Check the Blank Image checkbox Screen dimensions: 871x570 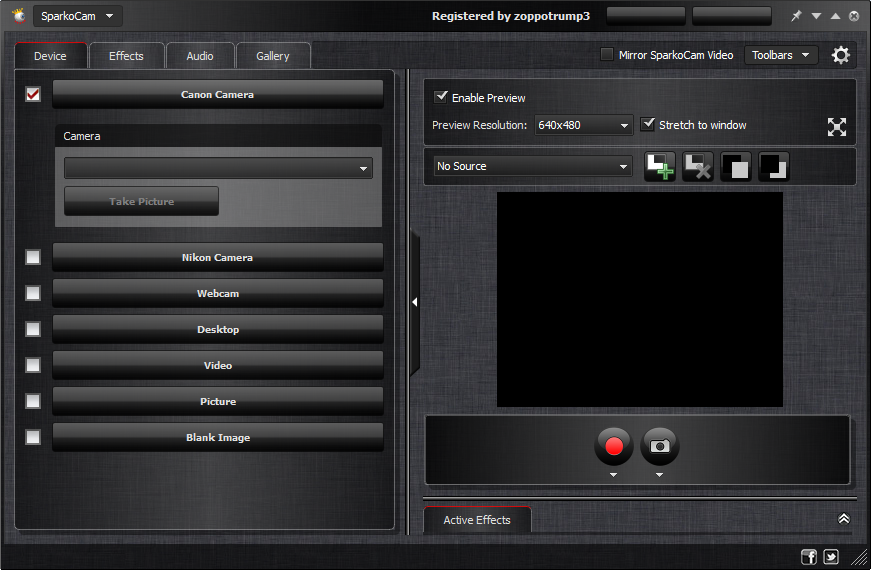[x=33, y=437]
